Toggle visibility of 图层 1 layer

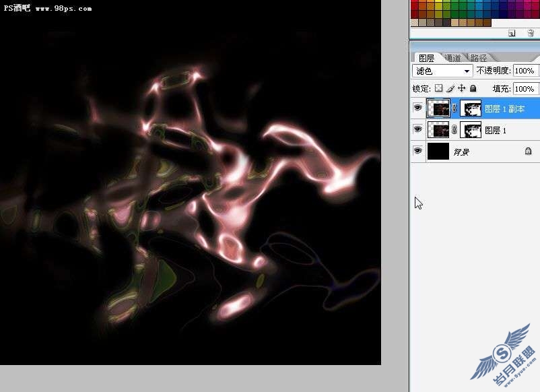coord(417,129)
